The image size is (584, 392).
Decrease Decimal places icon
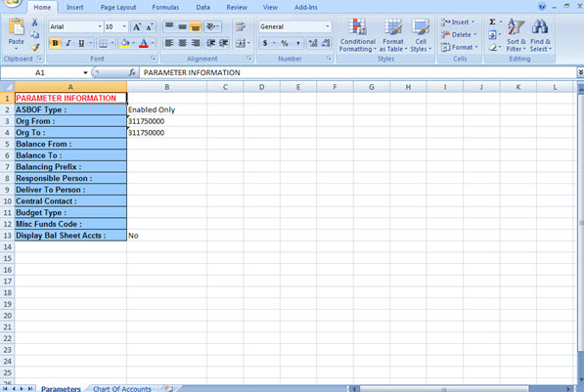pos(326,43)
